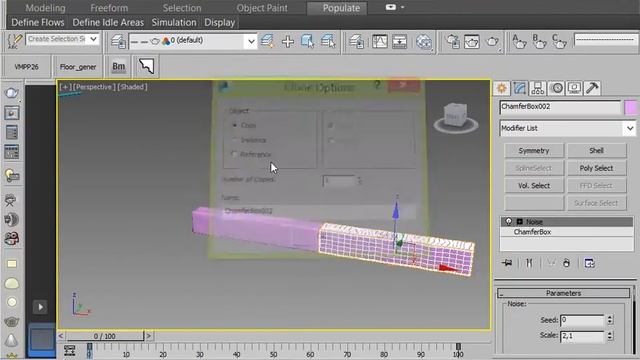The height and width of the screenshot is (360, 640).
Task: Select the Reference radio button
Action: point(234,155)
